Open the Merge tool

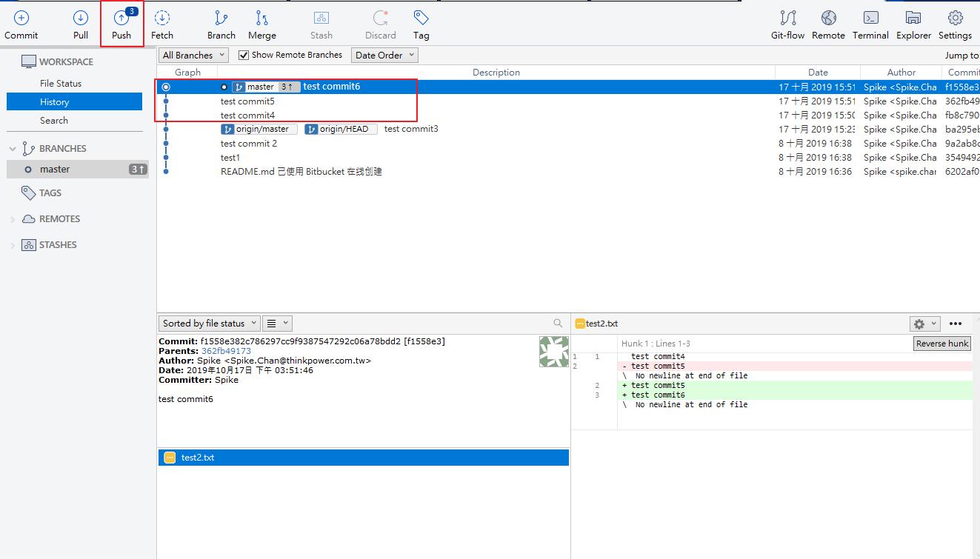262,25
